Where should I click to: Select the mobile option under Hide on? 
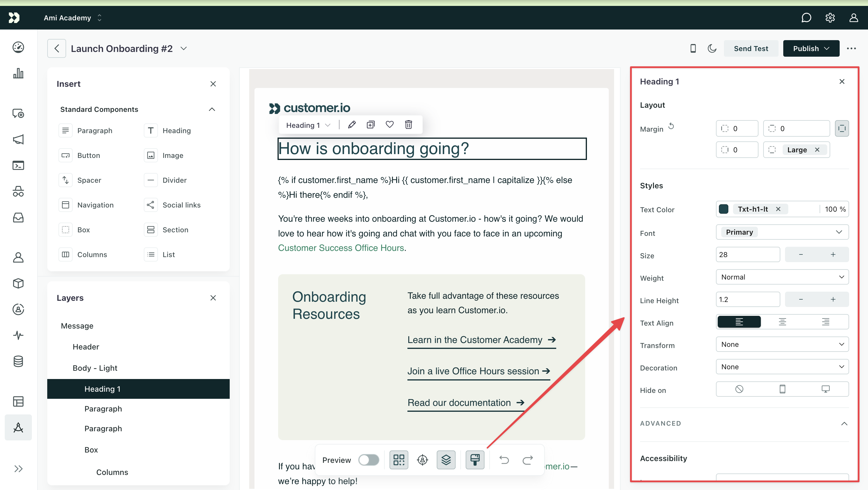(x=782, y=389)
